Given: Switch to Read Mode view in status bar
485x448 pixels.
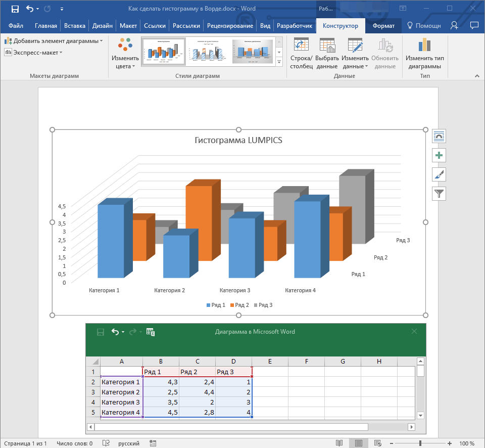Looking at the screenshot, I should click(339, 443).
